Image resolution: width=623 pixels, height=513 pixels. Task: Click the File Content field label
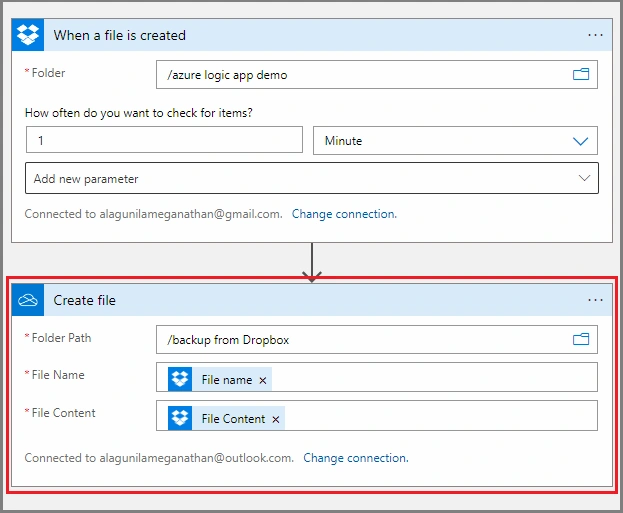(64, 413)
